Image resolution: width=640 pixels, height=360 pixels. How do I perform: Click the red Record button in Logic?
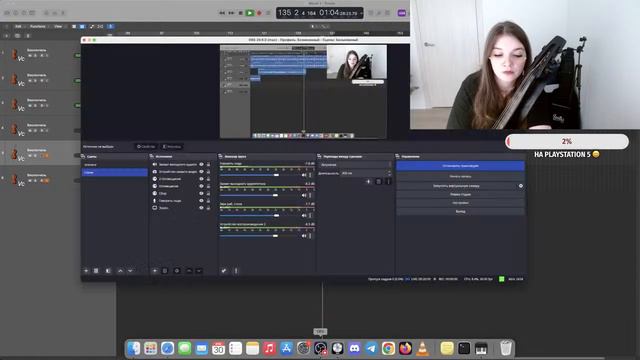259,13
